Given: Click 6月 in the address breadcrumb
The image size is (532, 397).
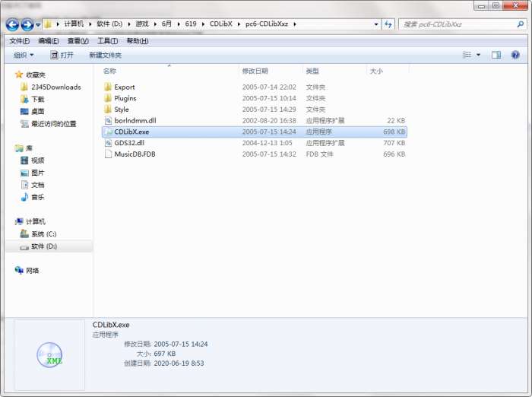Looking at the screenshot, I should (166, 24).
